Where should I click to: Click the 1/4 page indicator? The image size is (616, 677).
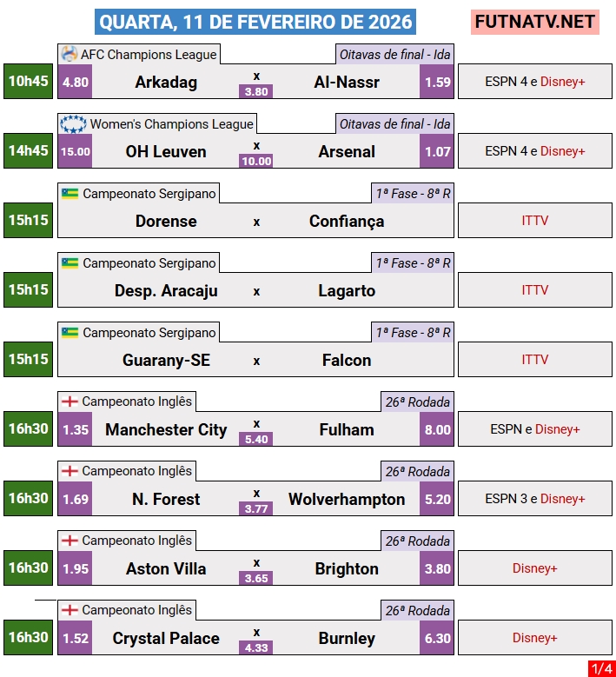point(600,668)
